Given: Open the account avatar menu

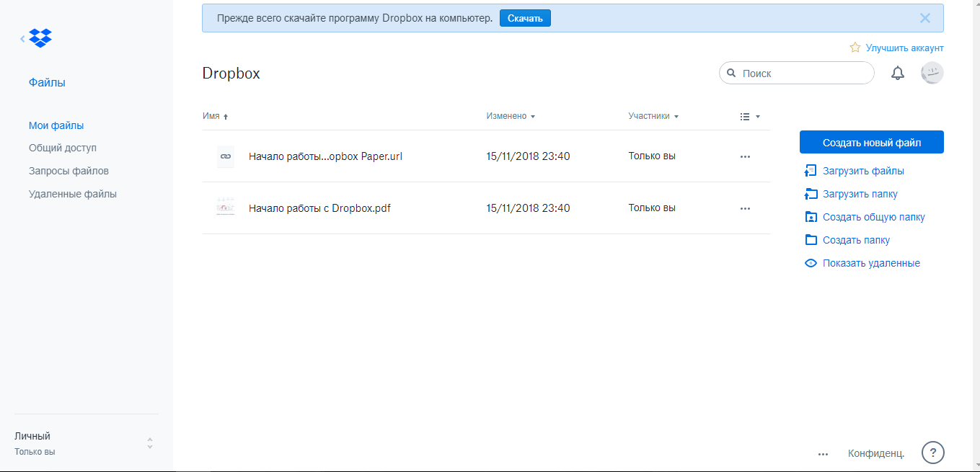Looking at the screenshot, I should (932, 73).
